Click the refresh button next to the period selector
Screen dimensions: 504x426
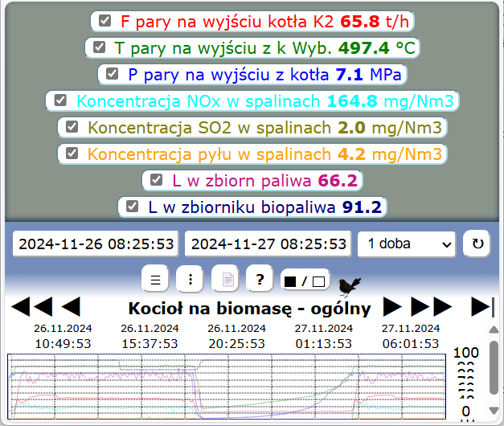tap(477, 244)
